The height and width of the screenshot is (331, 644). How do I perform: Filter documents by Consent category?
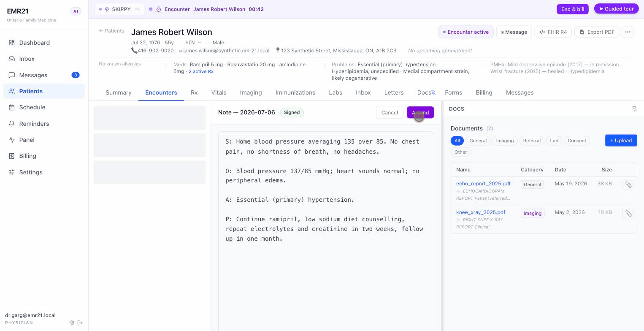(577, 141)
